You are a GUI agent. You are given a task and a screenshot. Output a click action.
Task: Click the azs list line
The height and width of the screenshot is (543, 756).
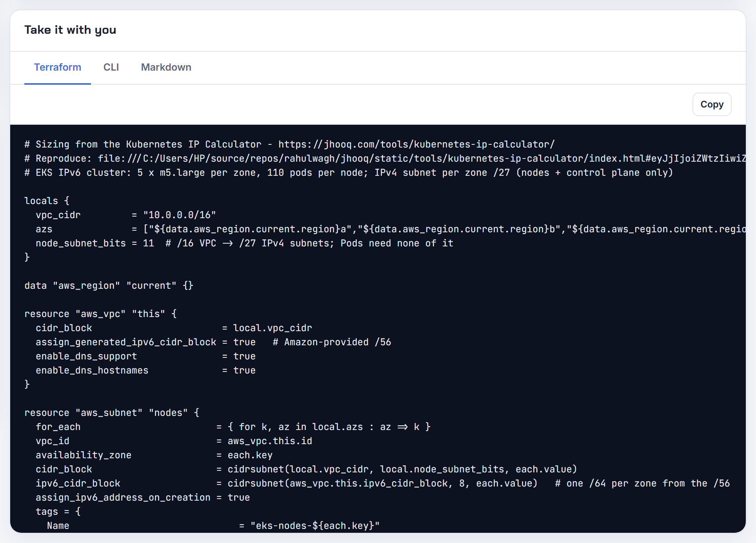click(391, 229)
